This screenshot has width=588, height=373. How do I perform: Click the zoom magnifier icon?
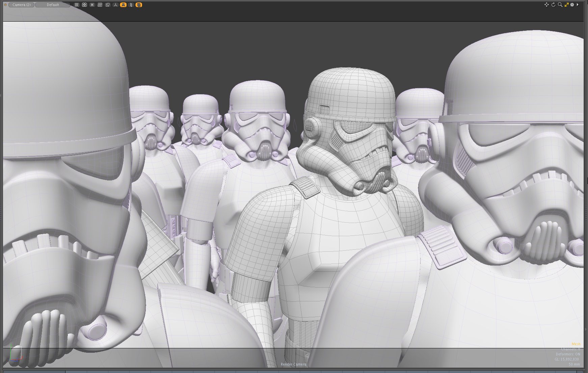(x=560, y=5)
